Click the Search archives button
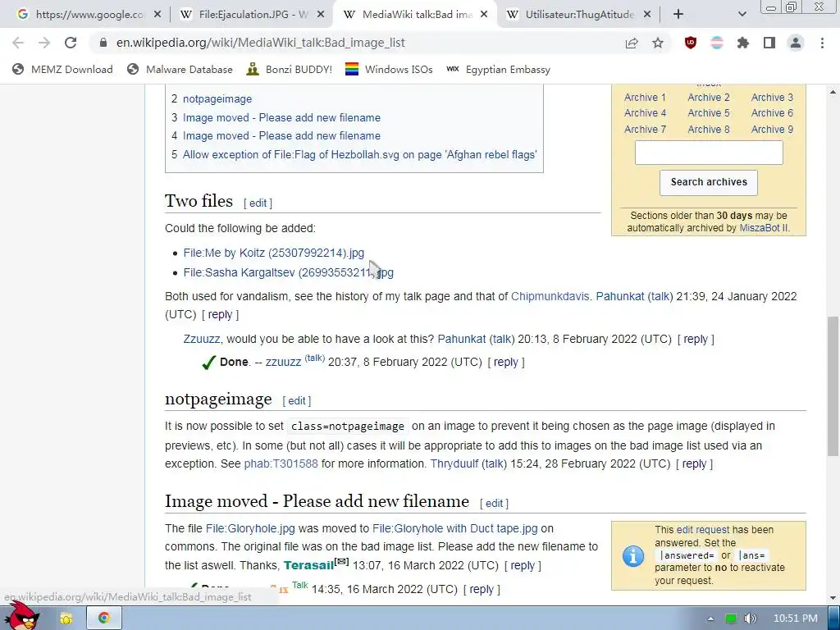 [709, 183]
